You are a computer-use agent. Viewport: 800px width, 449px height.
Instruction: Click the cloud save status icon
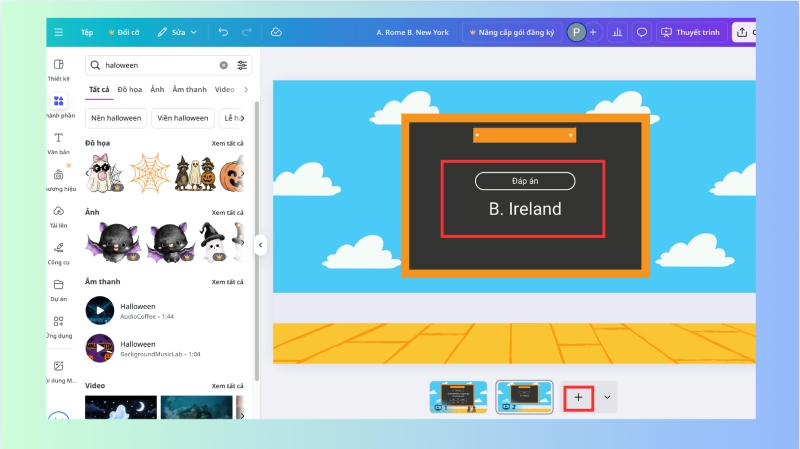pos(276,32)
